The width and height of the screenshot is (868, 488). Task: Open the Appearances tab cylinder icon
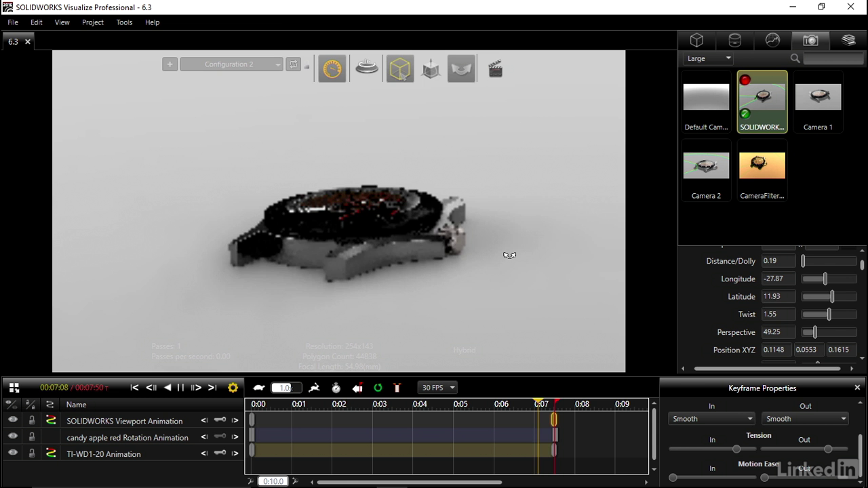(734, 40)
